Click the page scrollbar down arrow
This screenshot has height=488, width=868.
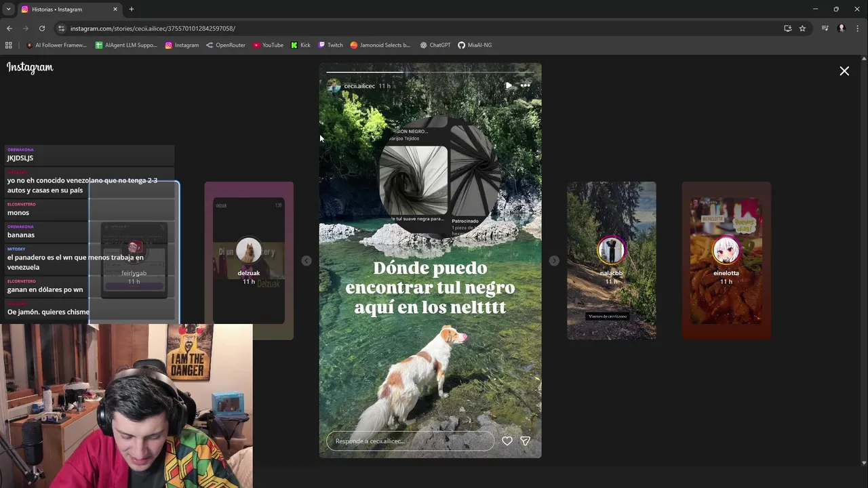(x=863, y=463)
